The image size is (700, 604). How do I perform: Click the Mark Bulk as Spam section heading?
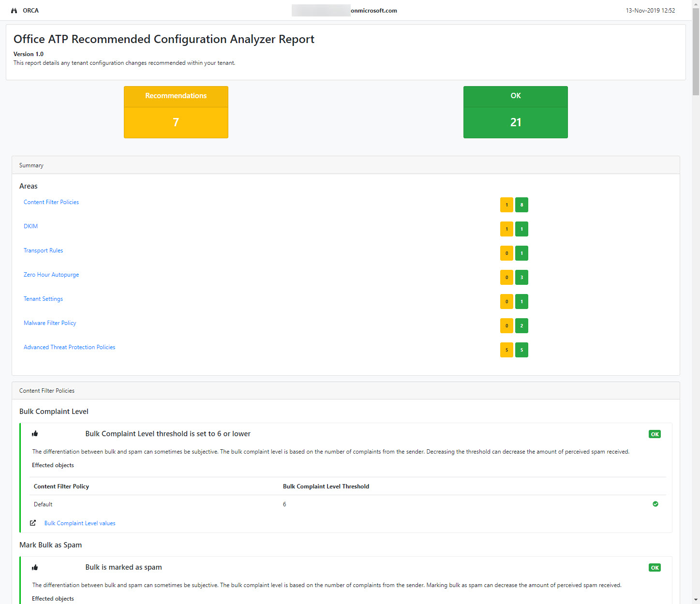point(50,545)
